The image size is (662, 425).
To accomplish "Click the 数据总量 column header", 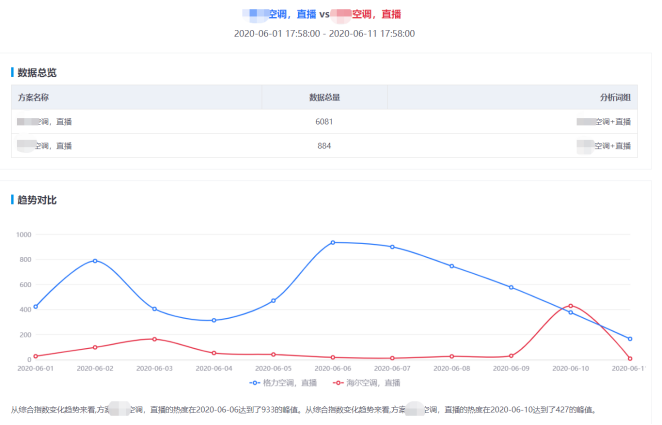I will 324,97.
